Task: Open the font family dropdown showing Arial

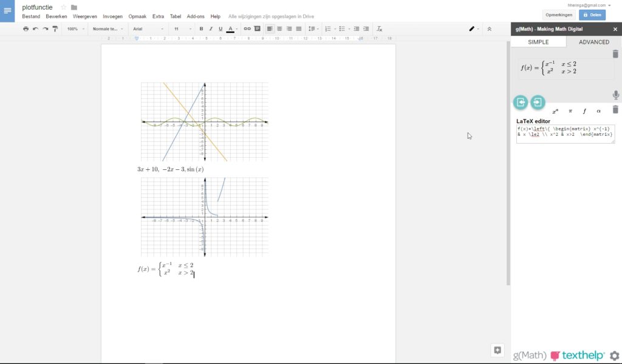Action: [149, 29]
